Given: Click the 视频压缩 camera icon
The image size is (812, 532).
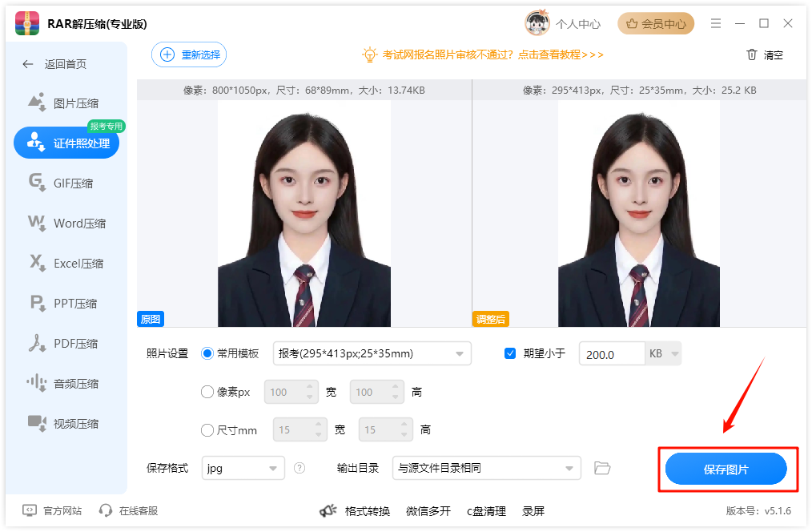Looking at the screenshot, I should [x=37, y=423].
